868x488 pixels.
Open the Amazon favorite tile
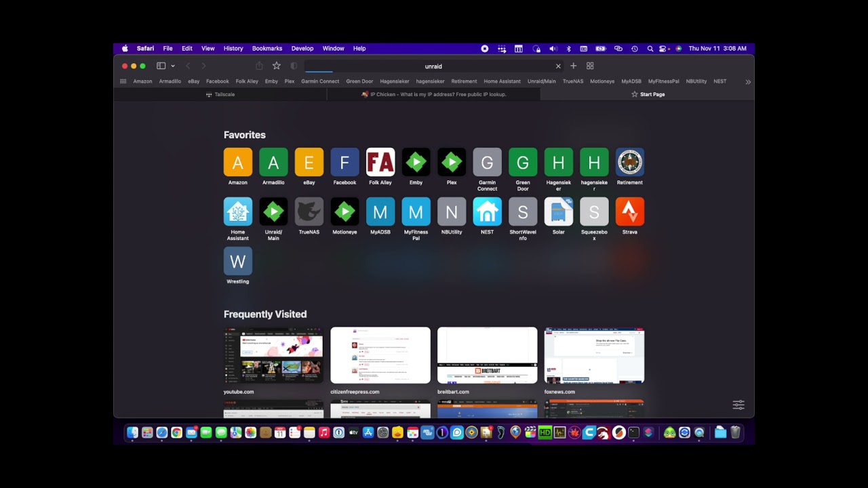(237, 163)
